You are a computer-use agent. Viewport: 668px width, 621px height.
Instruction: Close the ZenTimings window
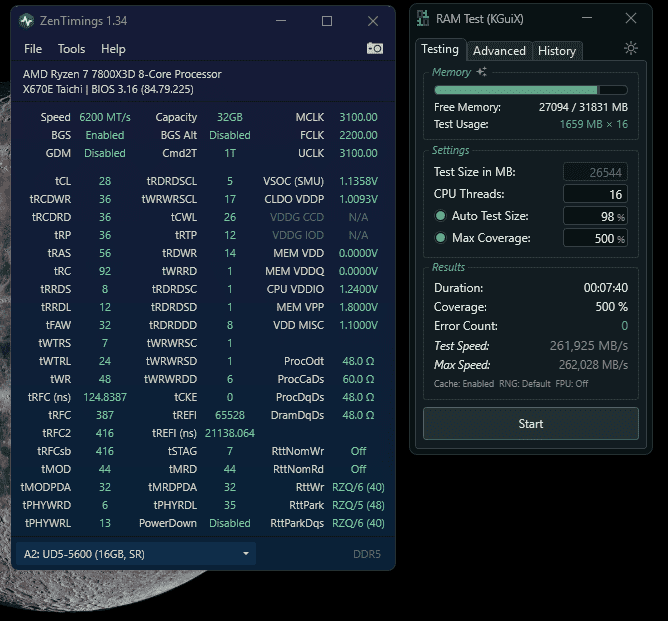click(373, 21)
